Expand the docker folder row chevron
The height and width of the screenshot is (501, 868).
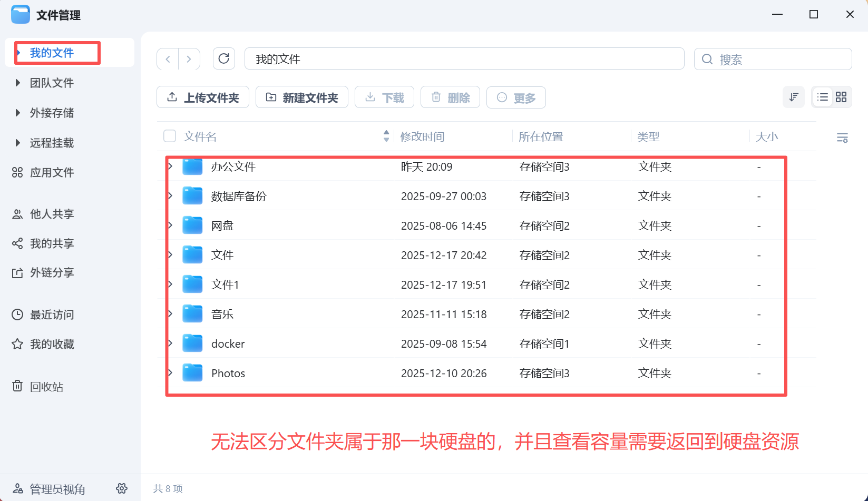[x=170, y=343]
